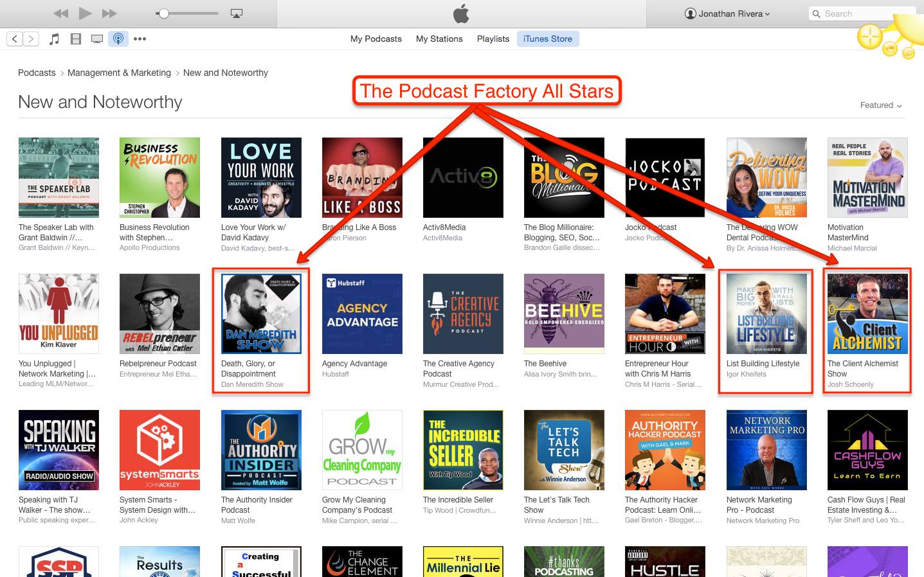Skip to next track with fast-forward
This screenshot has height=577, width=924.
point(110,13)
